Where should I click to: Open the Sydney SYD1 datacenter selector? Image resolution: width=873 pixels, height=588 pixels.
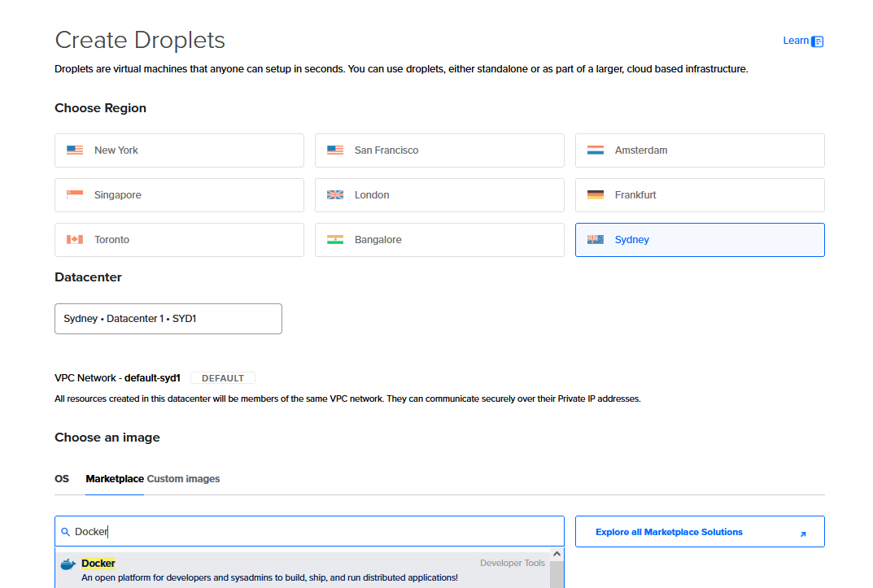pos(168,318)
